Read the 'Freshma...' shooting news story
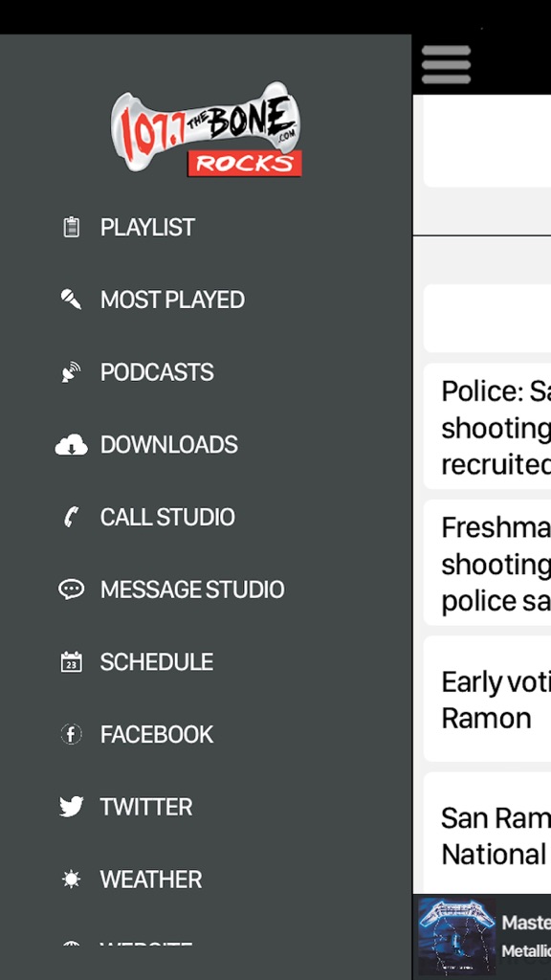Image resolution: width=551 pixels, height=980 pixels. point(487,563)
